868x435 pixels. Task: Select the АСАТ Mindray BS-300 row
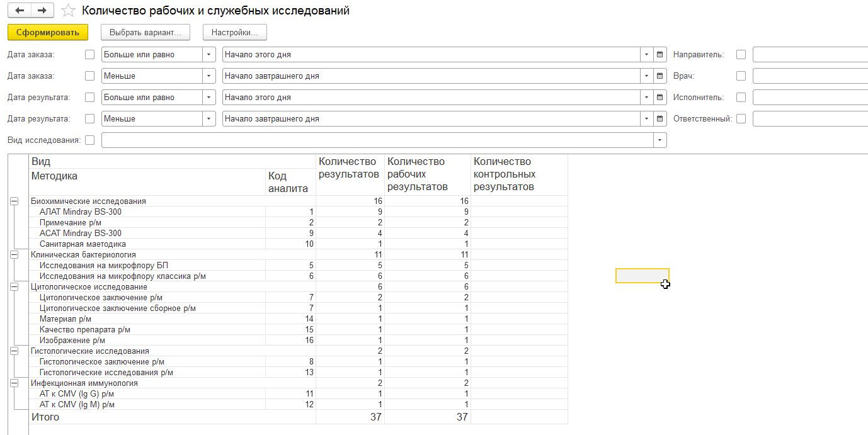[298, 234]
